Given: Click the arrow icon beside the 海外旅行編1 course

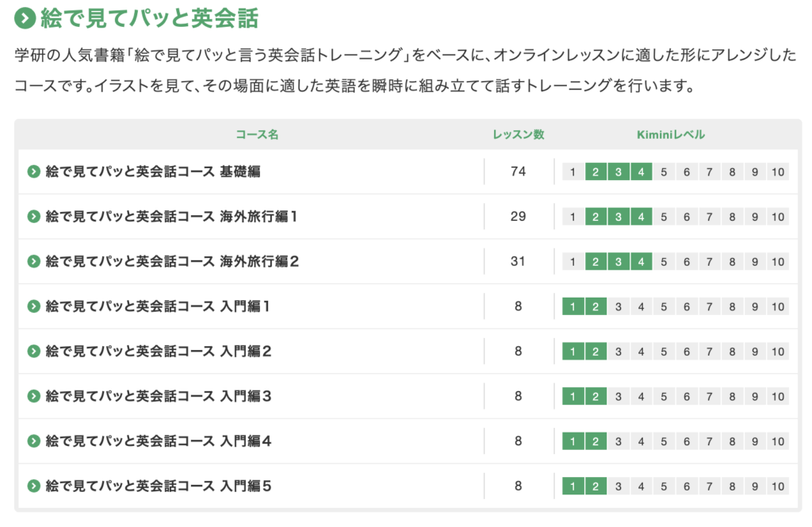Looking at the screenshot, I should pos(33,216).
